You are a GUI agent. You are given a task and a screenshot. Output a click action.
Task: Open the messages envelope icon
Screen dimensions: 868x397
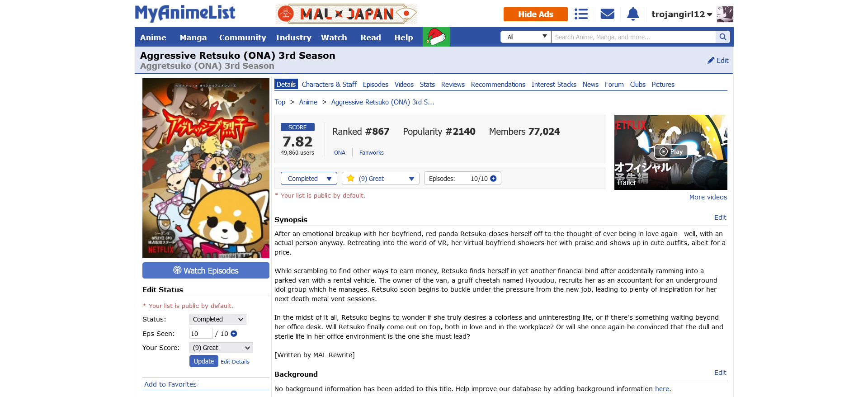coord(607,14)
